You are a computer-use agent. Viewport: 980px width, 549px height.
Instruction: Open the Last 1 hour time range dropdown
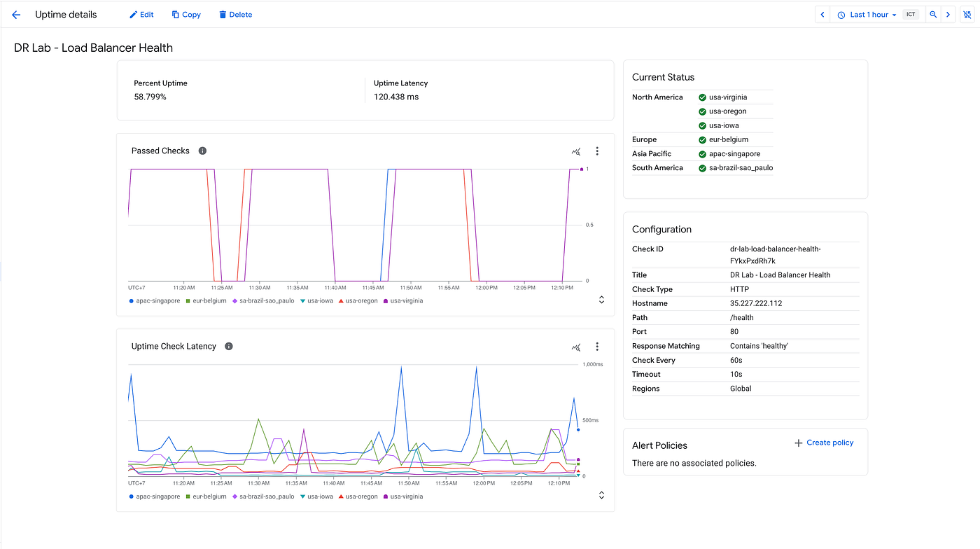(867, 15)
